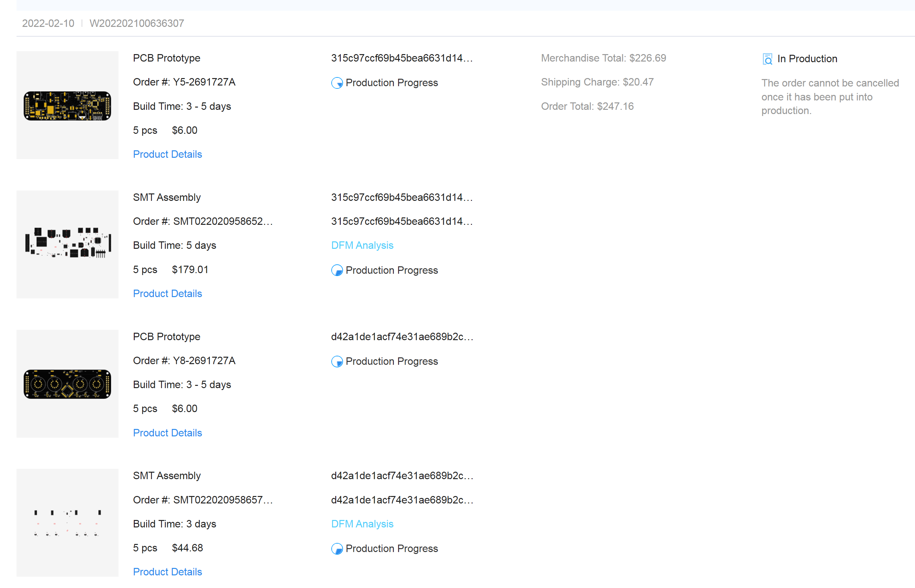915x588 pixels.
Task: Open Production Progress for order Y5-2691727A
Action: tap(392, 83)
